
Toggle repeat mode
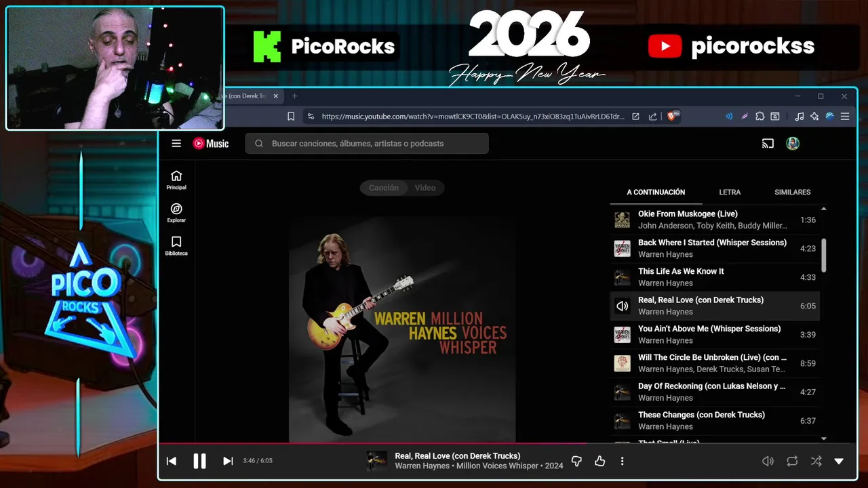pos(792,461)
